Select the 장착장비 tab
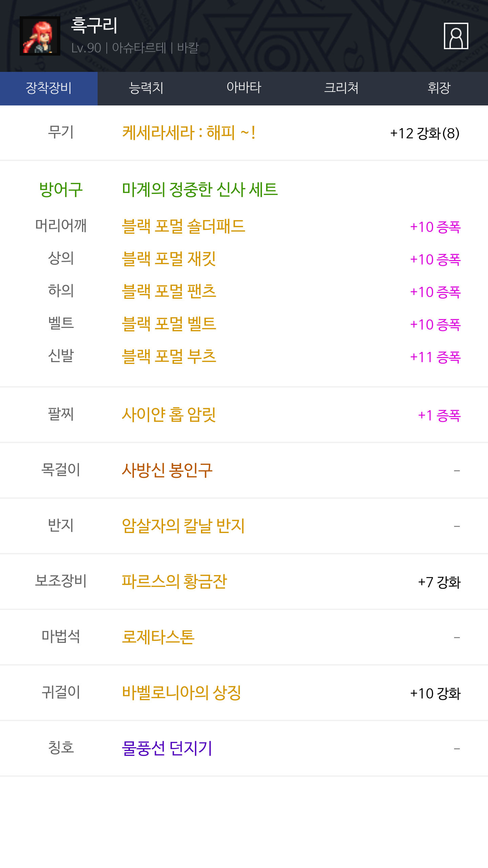This screenshot has height=868, width=488. tap(49, 88)
